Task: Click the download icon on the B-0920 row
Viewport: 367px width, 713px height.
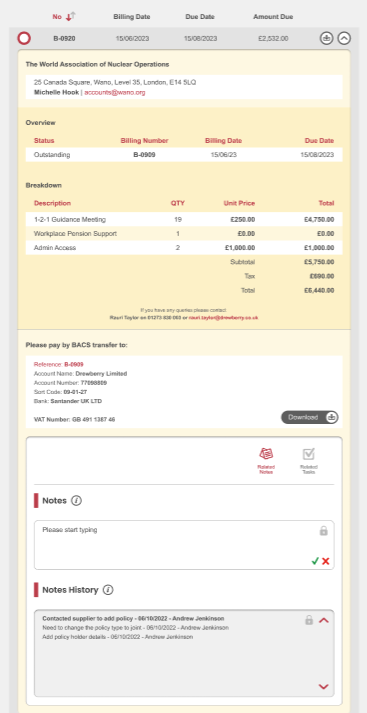Action: pos(326,39)
